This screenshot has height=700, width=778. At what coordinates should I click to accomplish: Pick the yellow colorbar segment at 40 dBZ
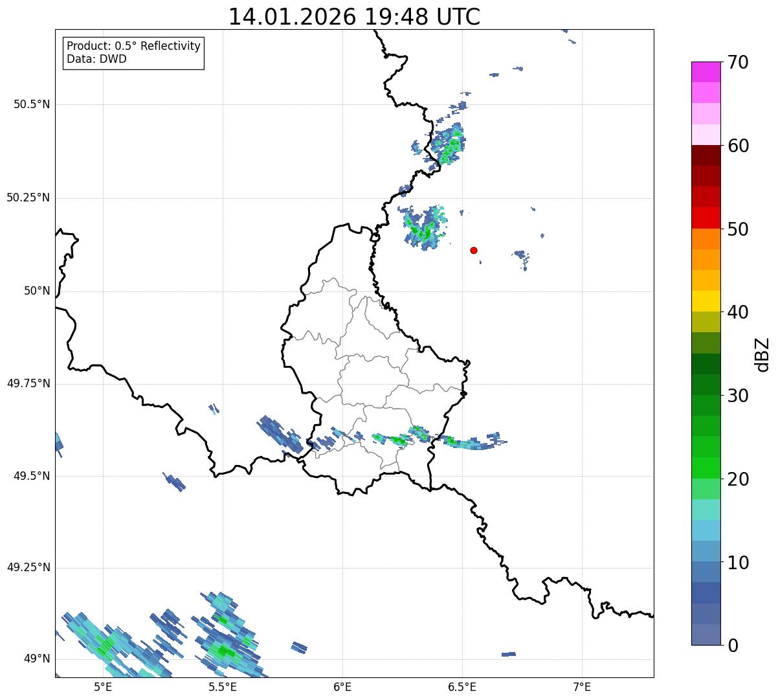[706, 301]
